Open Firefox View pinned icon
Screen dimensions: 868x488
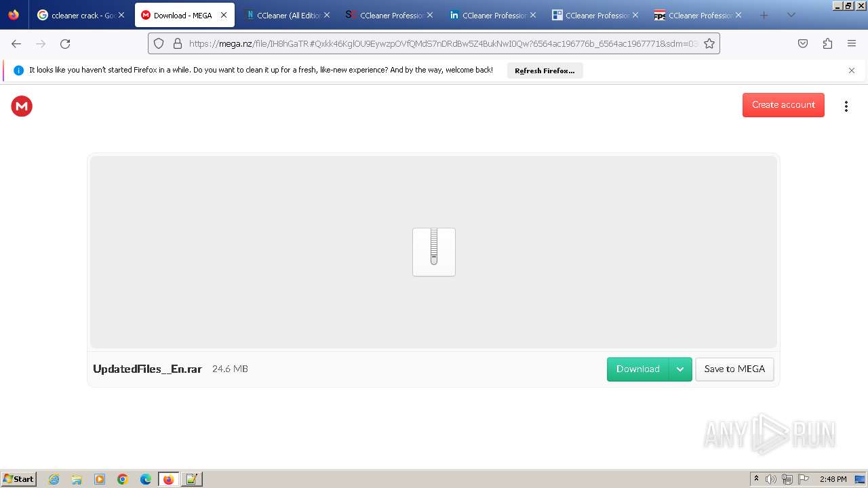click(14, 15)
